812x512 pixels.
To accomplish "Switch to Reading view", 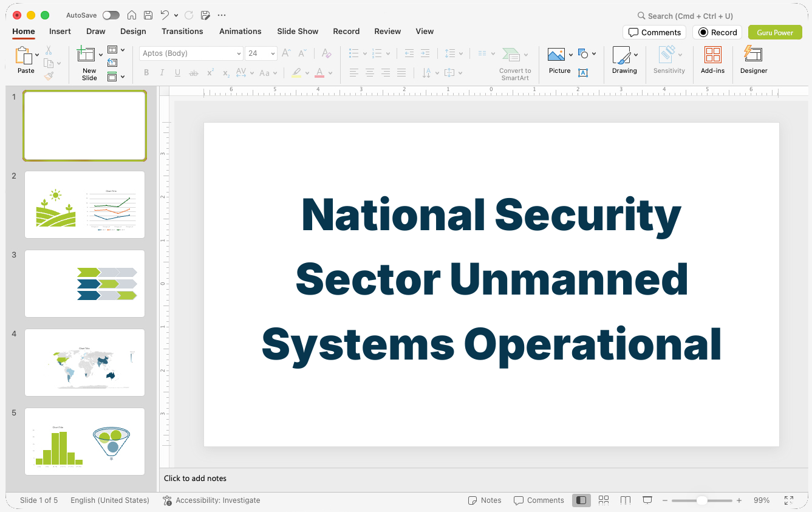I will [x=626, y=500].
